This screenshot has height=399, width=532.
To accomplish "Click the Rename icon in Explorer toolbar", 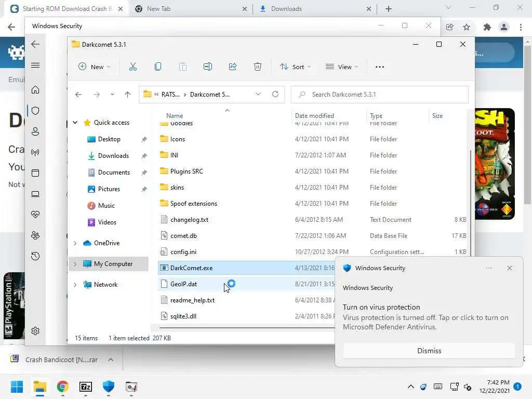I will pyautogui.click(x=208, y=67).
